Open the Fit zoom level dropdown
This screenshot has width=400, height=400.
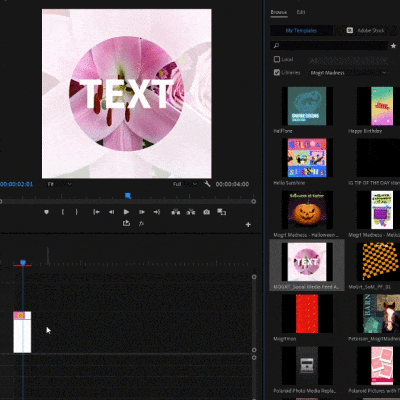click(59, 184)
